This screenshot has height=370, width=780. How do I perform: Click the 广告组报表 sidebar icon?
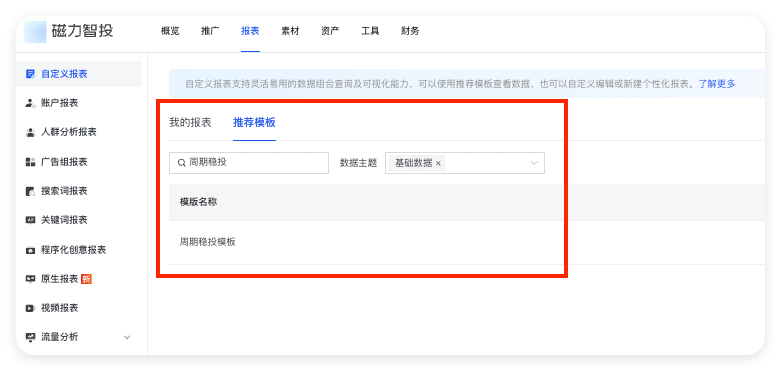[x=30, y=162]
